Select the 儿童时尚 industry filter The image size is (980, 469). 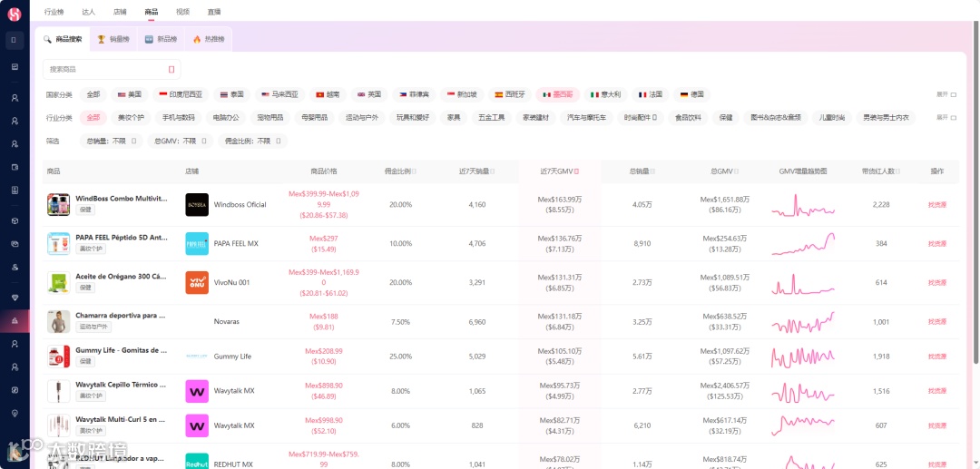point(831,117)
